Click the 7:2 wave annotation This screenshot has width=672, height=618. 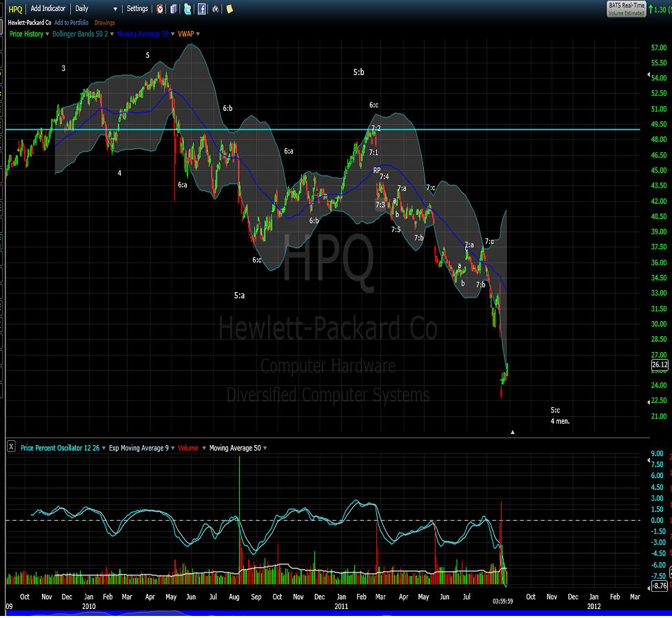tap(376, 128)
